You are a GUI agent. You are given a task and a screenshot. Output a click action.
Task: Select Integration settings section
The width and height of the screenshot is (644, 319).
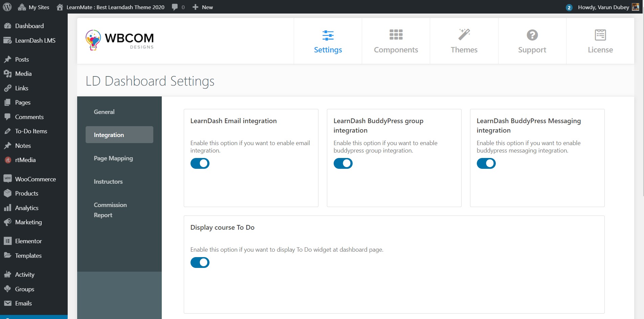pos(119,135)
